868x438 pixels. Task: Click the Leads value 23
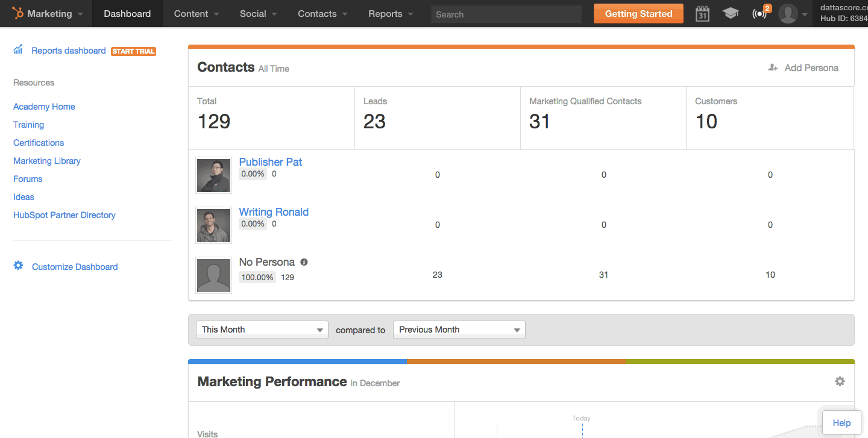[x=374, y=122]
